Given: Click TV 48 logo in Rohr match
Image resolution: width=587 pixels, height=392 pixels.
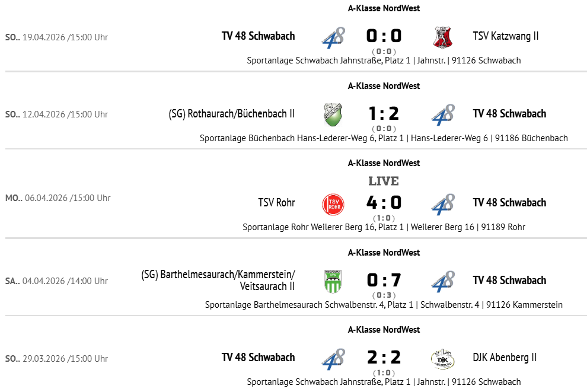Looking at the screenshot, I should pos(442,204).
